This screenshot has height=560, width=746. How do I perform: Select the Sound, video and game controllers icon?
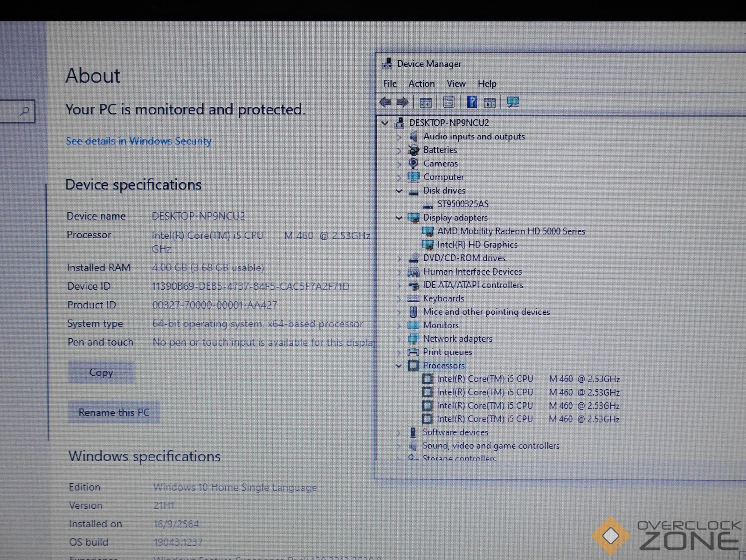[413, 446]
